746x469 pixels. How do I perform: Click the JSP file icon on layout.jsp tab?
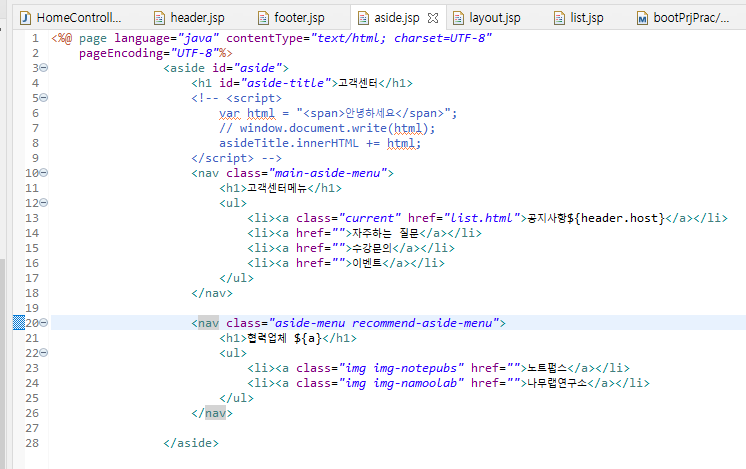[x=458, y=19]
